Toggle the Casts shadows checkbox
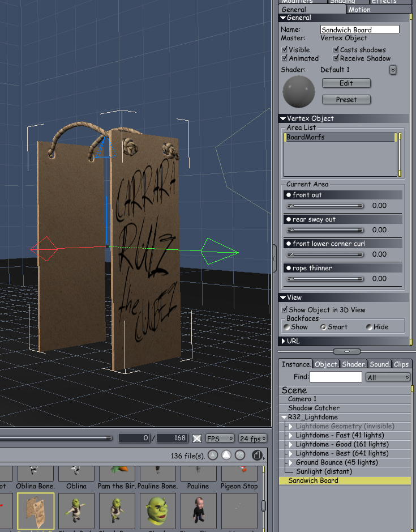416x532 pixels. [x=336, y=49]
